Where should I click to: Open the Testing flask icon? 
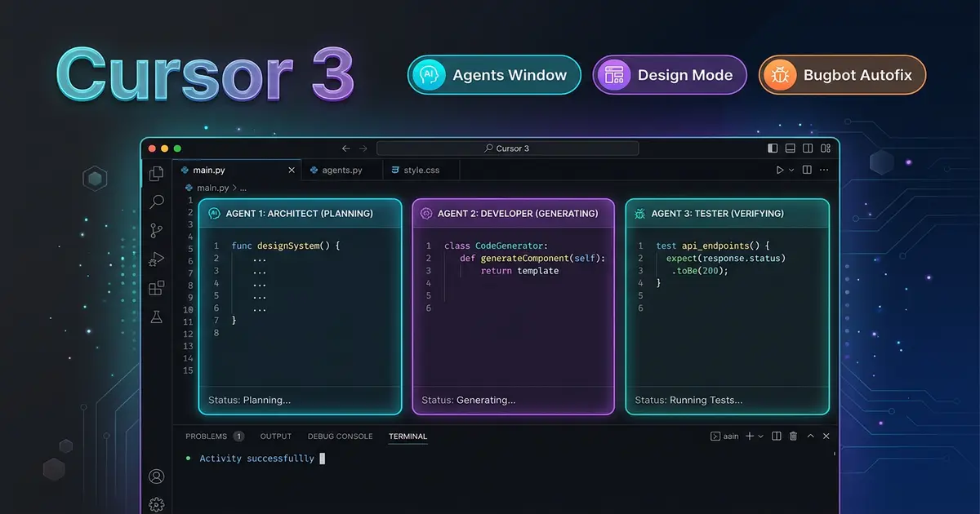(x=156, y=317)
